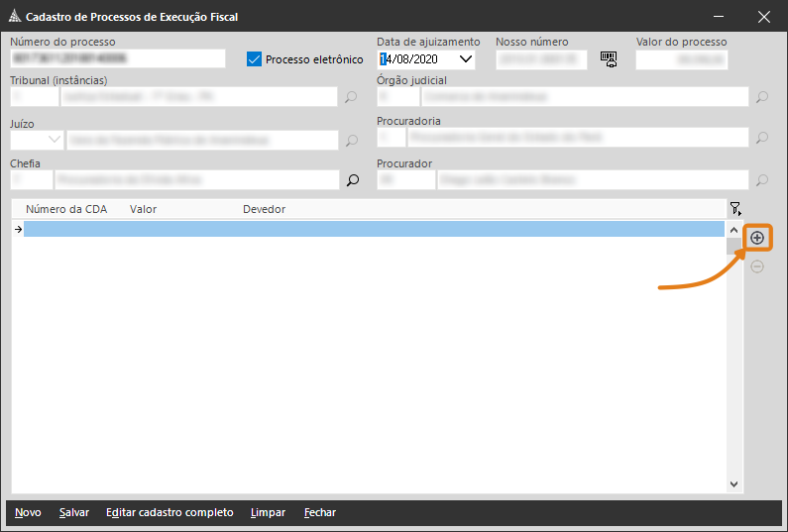Click Salvar in the bottom bar

coord(74,512)
